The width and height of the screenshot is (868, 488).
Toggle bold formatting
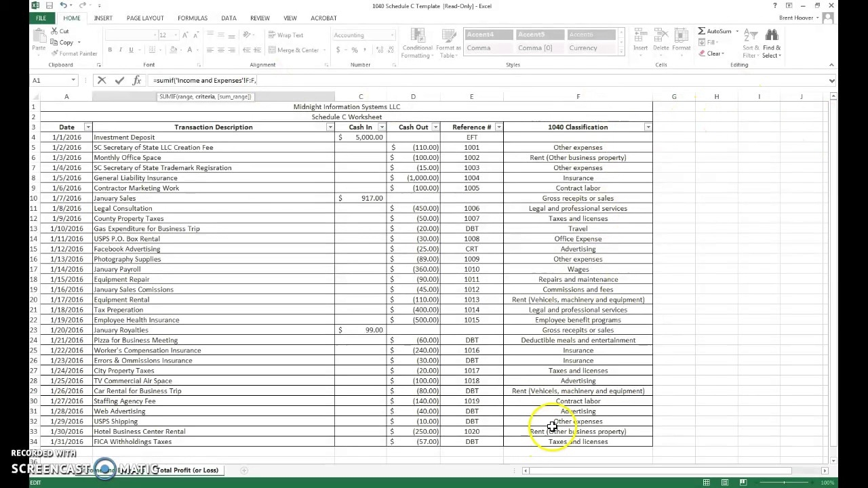coord(110,49)
